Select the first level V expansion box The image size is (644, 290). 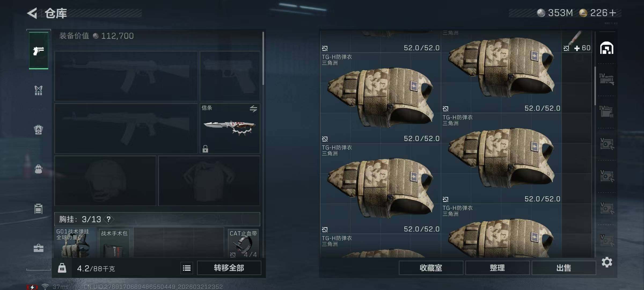606,144
